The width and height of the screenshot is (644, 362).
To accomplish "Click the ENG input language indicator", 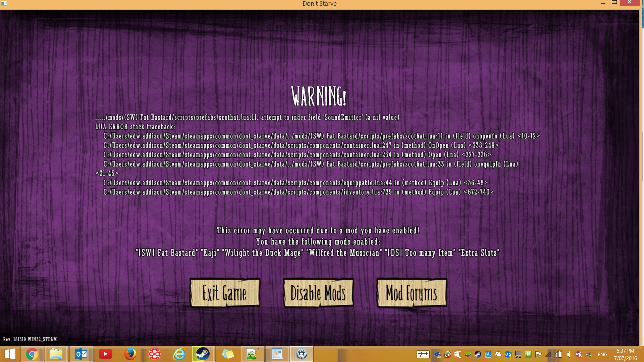I will 602,354.
